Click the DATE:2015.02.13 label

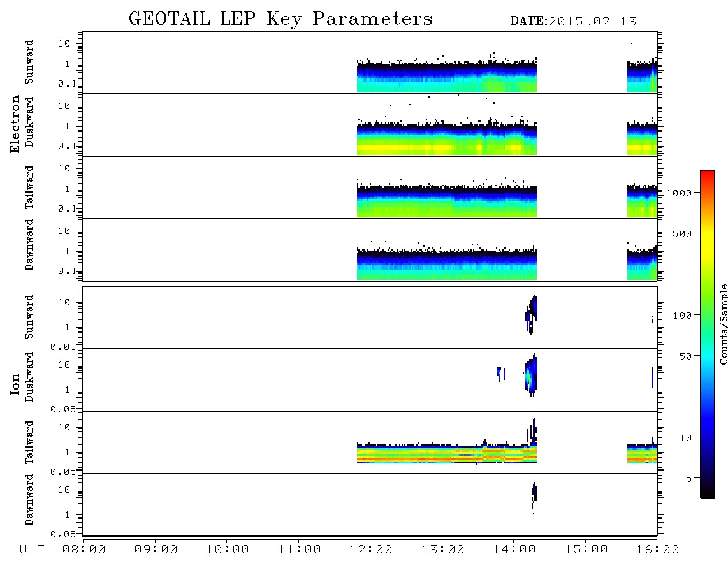click(x=573, y=22)
